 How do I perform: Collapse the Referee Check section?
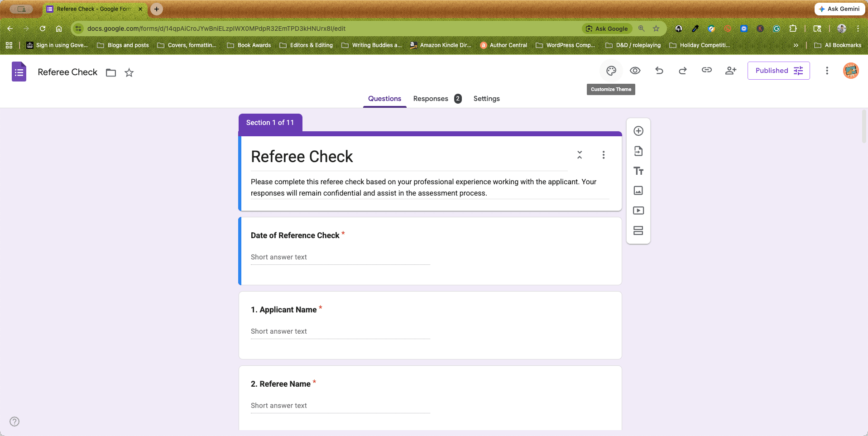580,155
